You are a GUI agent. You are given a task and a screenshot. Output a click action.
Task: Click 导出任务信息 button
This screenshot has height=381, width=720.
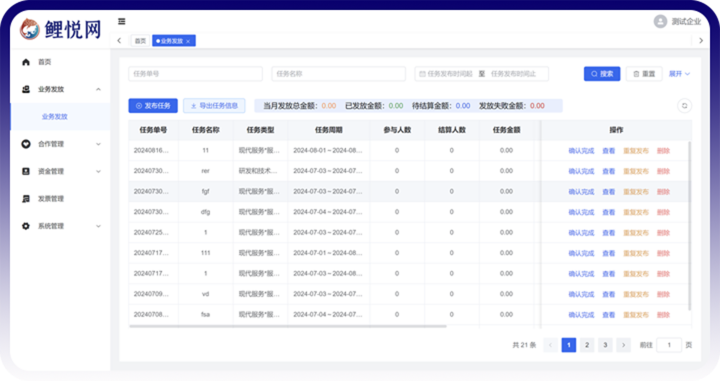[214, 106]
